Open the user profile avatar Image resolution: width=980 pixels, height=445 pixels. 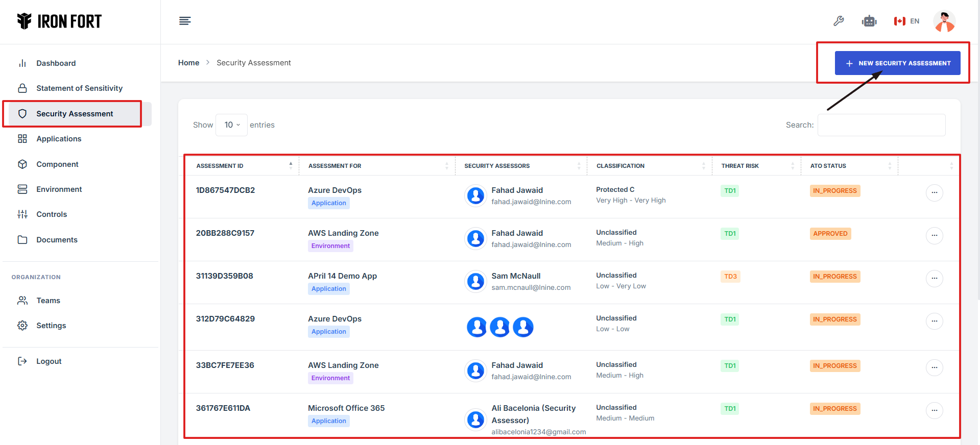click(944, 21)
